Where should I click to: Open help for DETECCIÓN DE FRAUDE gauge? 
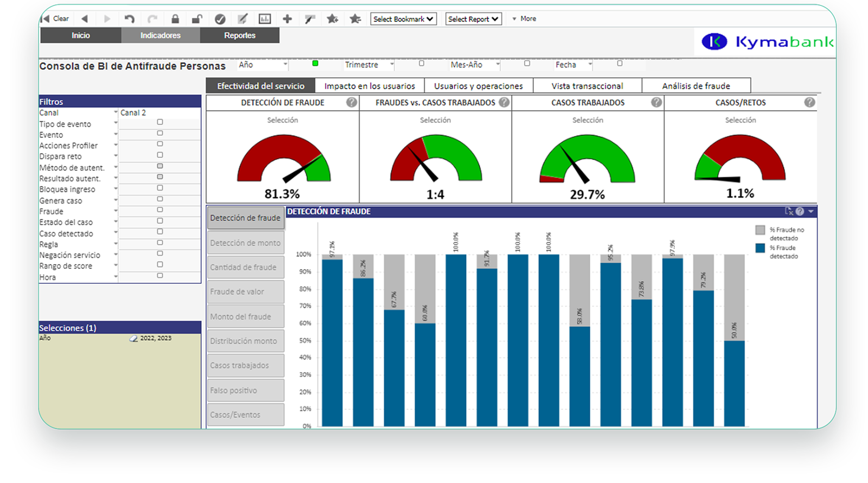[352, 102]
